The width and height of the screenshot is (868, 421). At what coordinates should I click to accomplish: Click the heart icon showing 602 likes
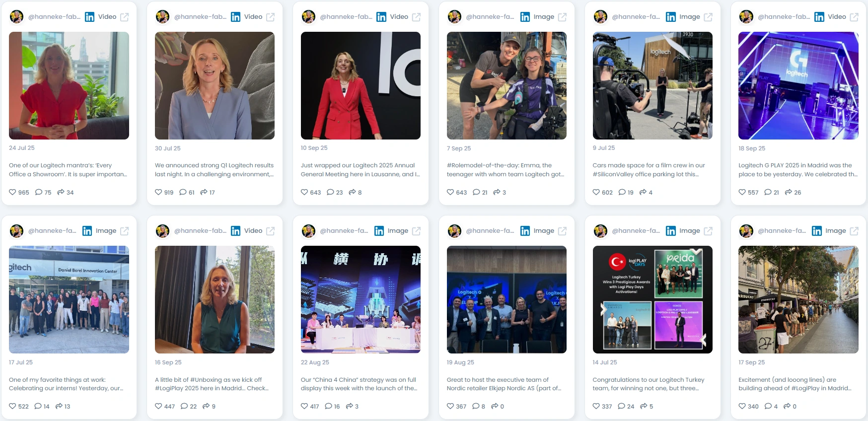[596, 192]
